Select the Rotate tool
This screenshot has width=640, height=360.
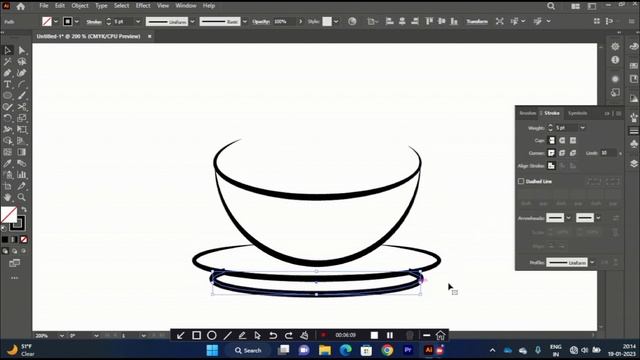[7, 118]
